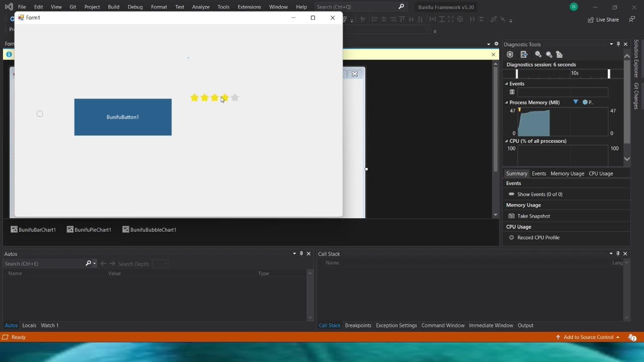
Task: Open the Debug menu
Action: [x=135, y=7]
